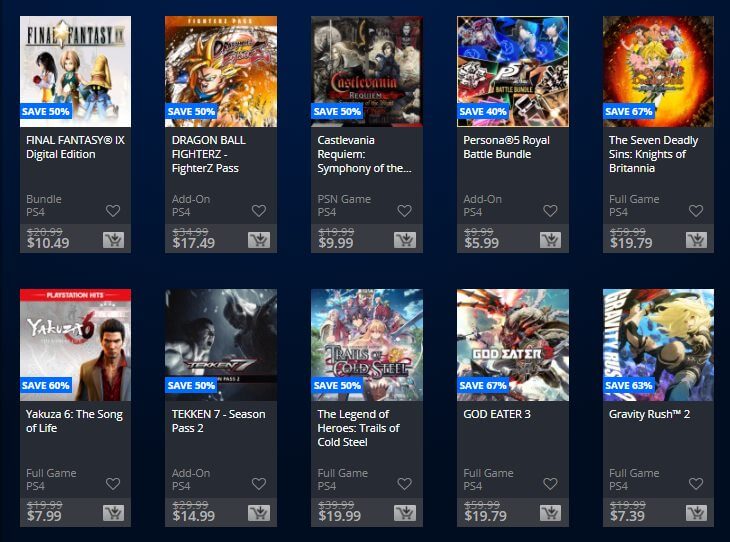Add The Seven Deadly Sins to cart
The width and height of the screenshot is (730, 542).
point(696,240)
